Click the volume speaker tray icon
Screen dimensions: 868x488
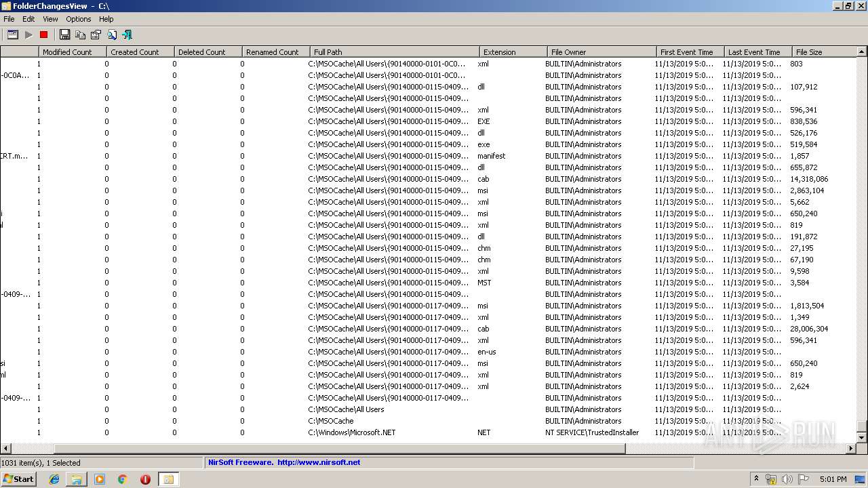pos(787,479)
